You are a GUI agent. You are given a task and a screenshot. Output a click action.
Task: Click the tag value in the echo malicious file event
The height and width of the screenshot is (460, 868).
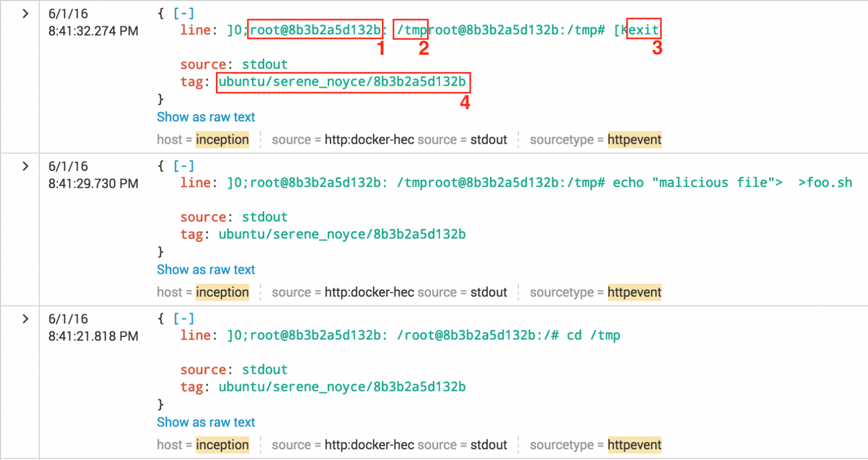(342, 234)
